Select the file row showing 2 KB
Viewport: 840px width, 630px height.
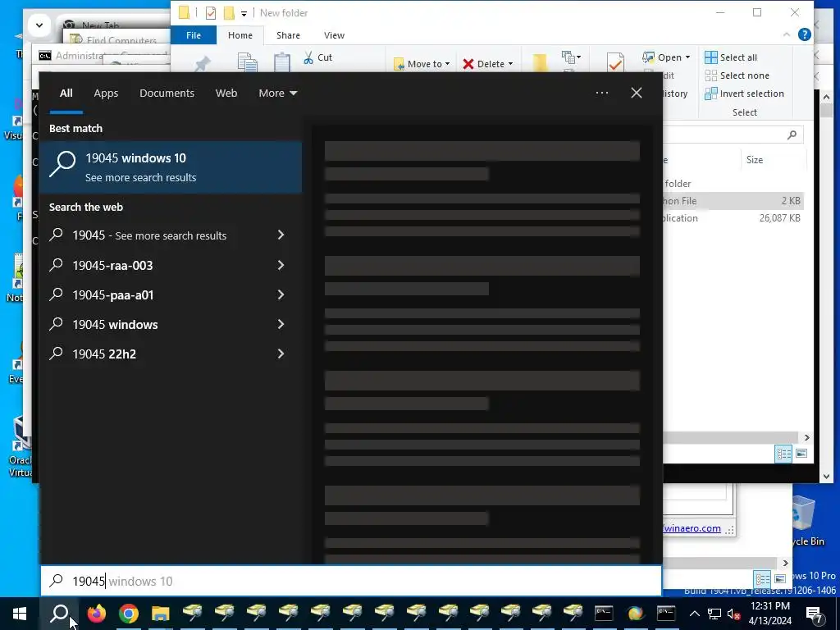[x=733, y=201]
